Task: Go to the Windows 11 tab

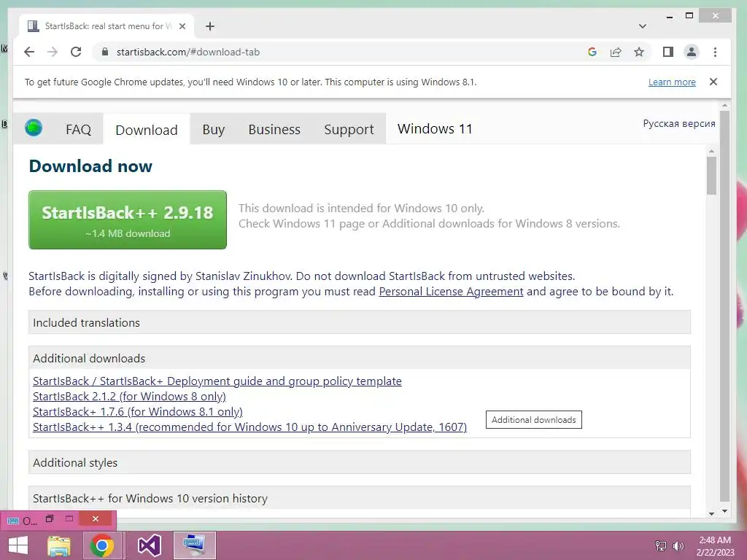Action: click(x=435, y=128)
